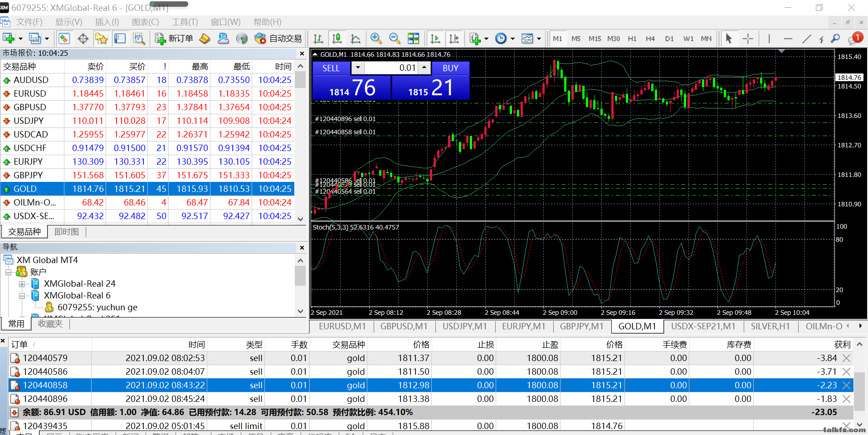
Task: Open the Signals radio-wave icon
Action: [x=242, y=39]
